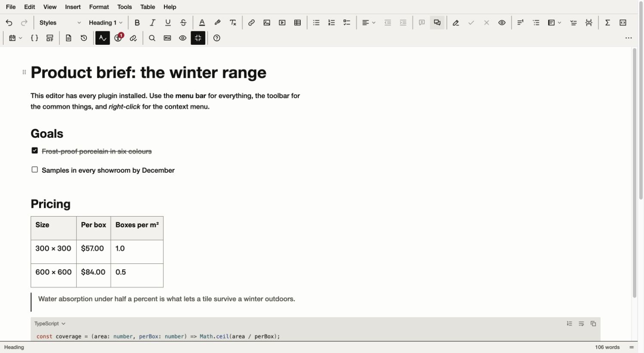The height and width of the screenshot is (353, 644).
Task: Insert a math formula with the sigma icon
Action: (x=608, y=23)
